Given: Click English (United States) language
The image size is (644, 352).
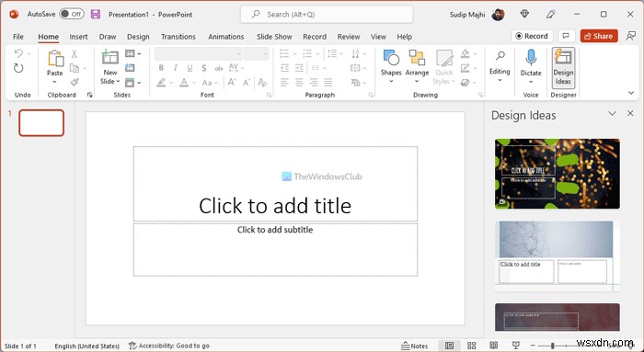Looking at the screenshot, I should (x=87, y=346).
